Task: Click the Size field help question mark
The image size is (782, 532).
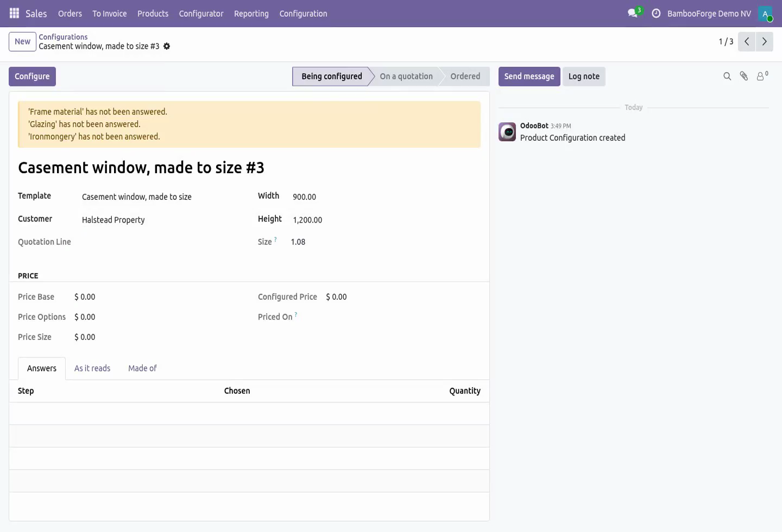Action: (275, 239)
